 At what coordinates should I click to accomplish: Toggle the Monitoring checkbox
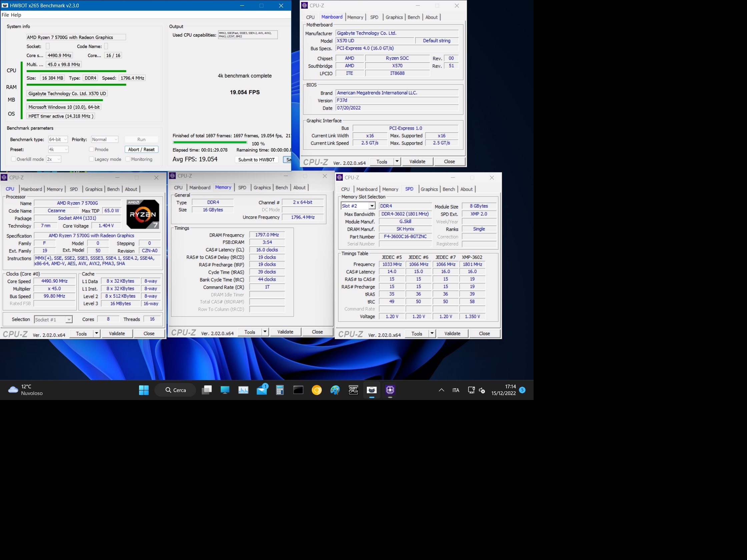(x=128, y=159)
